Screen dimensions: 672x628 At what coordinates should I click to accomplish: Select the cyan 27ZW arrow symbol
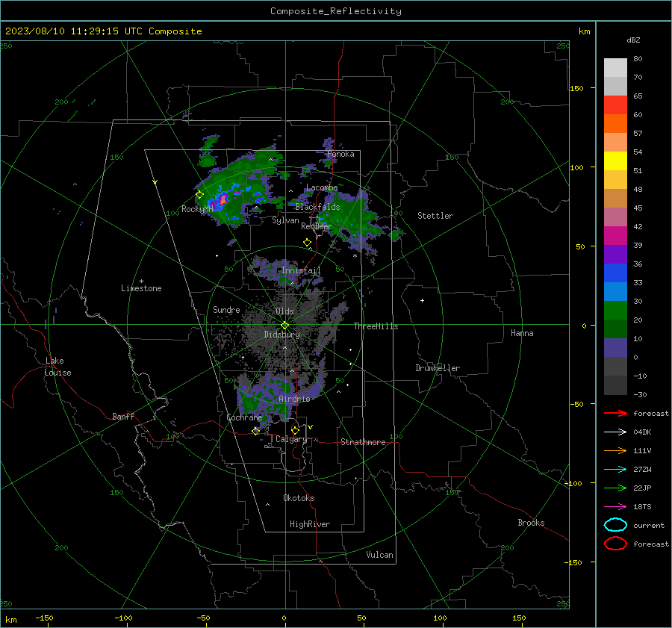click(x=615, y=470)
